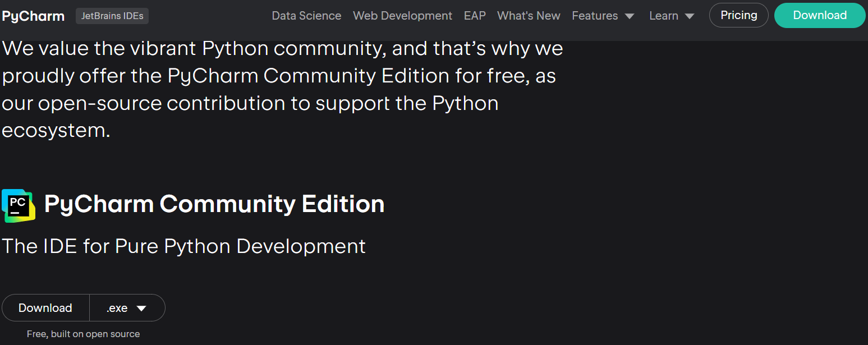The height and width of the screenshot is (345, 868).
Task: Download PyCharm Community Edition below the heading
Action: click(x=45, y=308)
